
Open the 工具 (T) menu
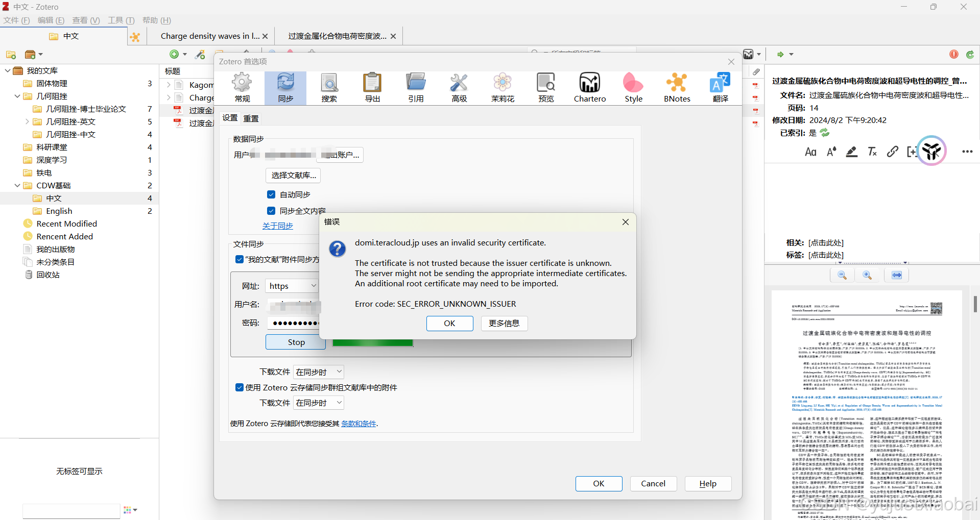pos(121,20)
